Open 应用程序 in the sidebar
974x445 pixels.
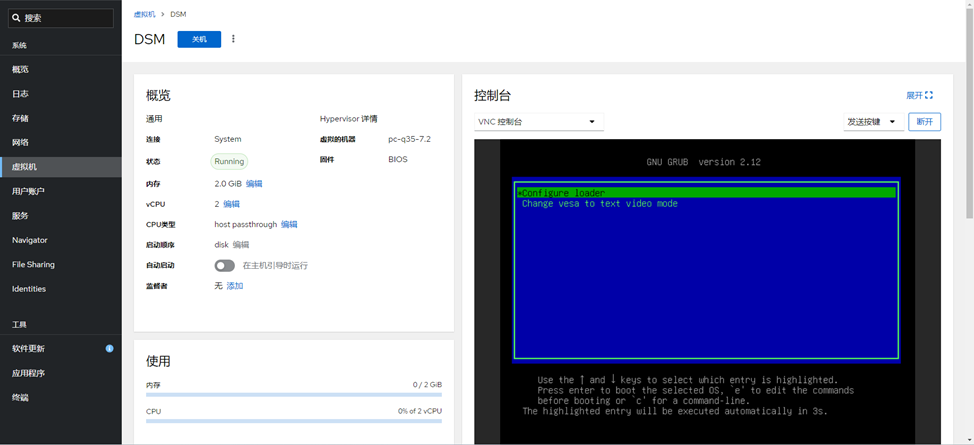(61, 373)
